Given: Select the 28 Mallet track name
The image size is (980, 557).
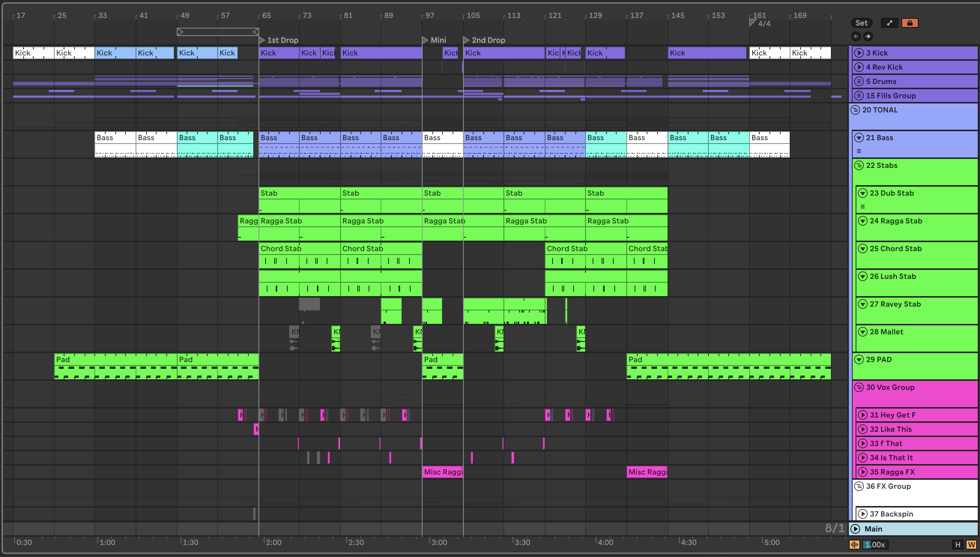Looking at the screenshot, I should point(886,332).
